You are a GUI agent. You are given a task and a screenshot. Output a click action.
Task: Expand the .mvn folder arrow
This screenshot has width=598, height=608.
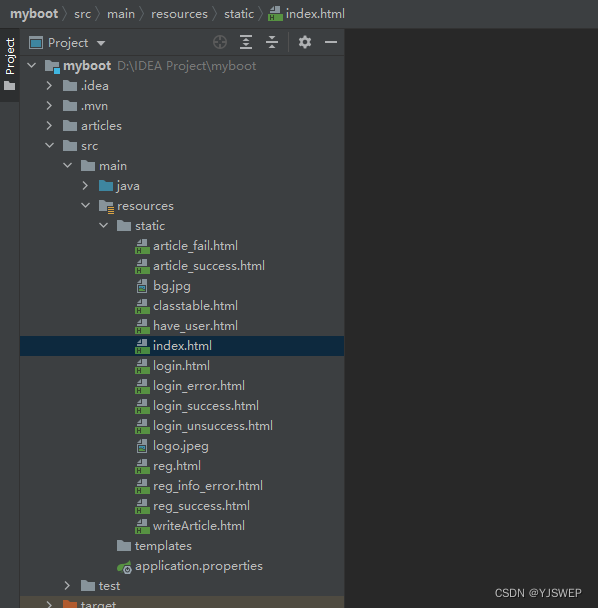pyautogui.click(x=49, y=105)
